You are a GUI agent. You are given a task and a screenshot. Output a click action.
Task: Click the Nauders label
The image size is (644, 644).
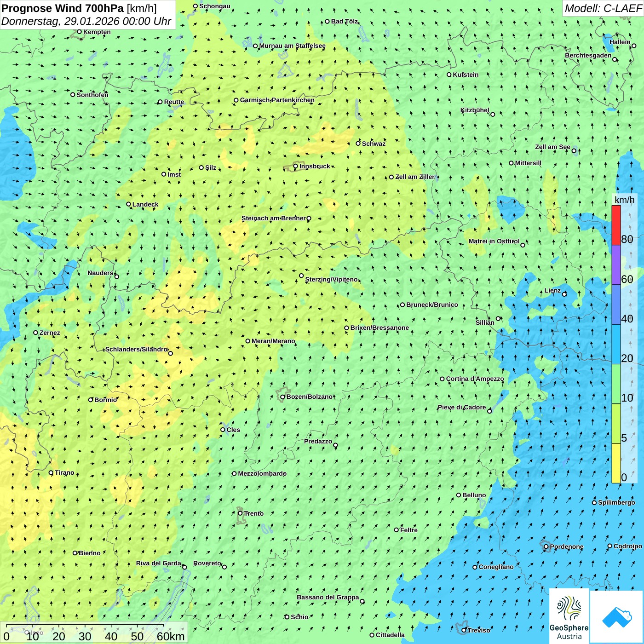coord(100,273)
